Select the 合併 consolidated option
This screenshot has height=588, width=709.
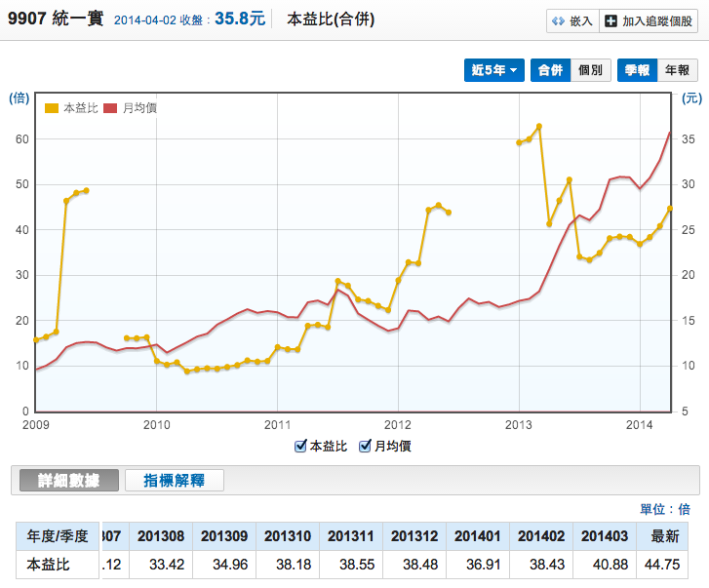click(x=549, y=70)
